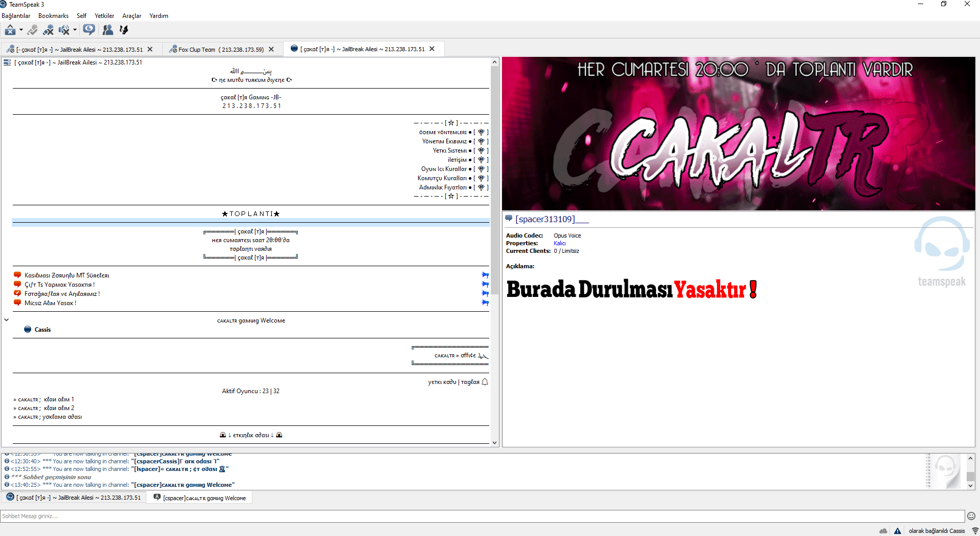
Task: Click the connection signal status icon
Action: coord(975,531)
